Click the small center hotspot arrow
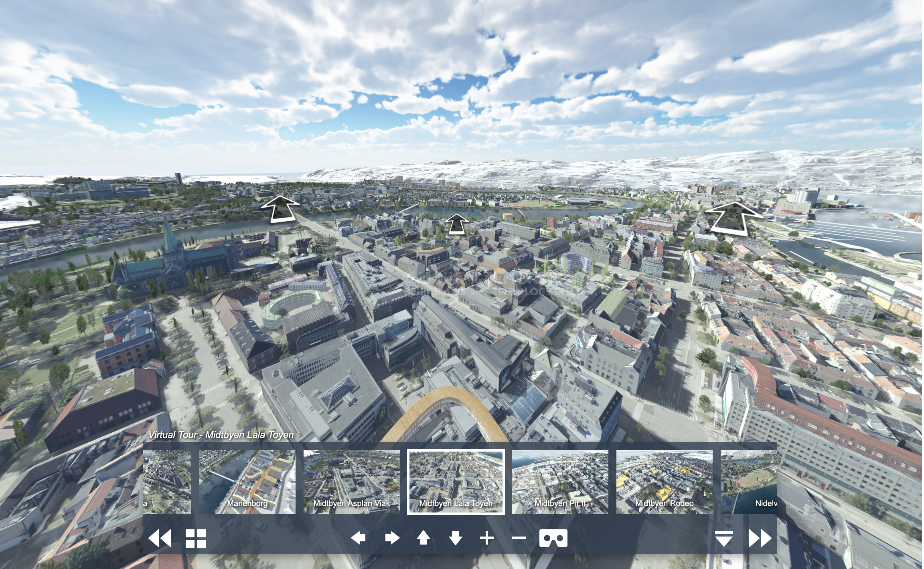 [x=456, y=224]
